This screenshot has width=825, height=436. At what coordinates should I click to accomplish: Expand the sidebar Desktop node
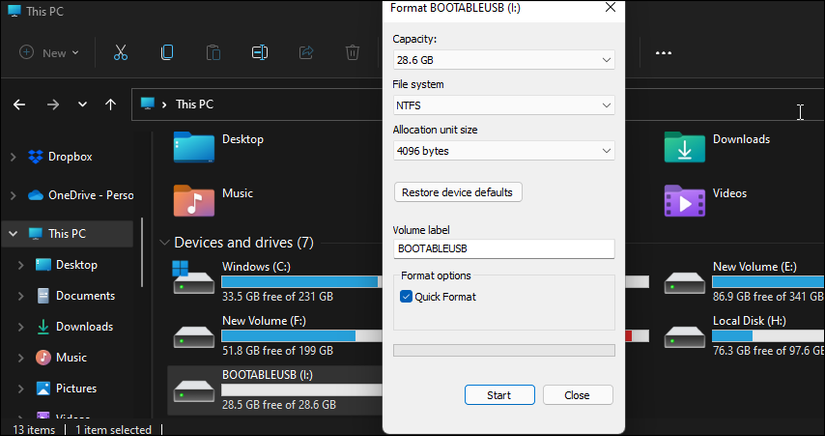tap(21, 265)
